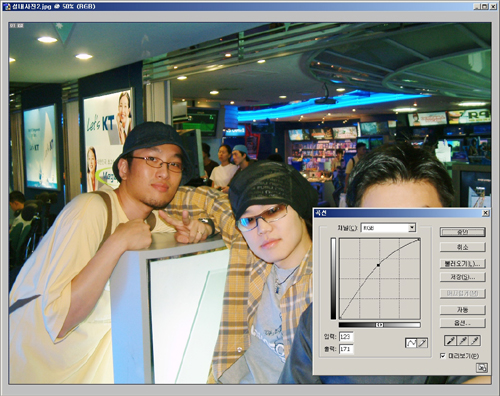Click the 불러오기 load button
Screen dimensions: 500x396
point(463,264)
